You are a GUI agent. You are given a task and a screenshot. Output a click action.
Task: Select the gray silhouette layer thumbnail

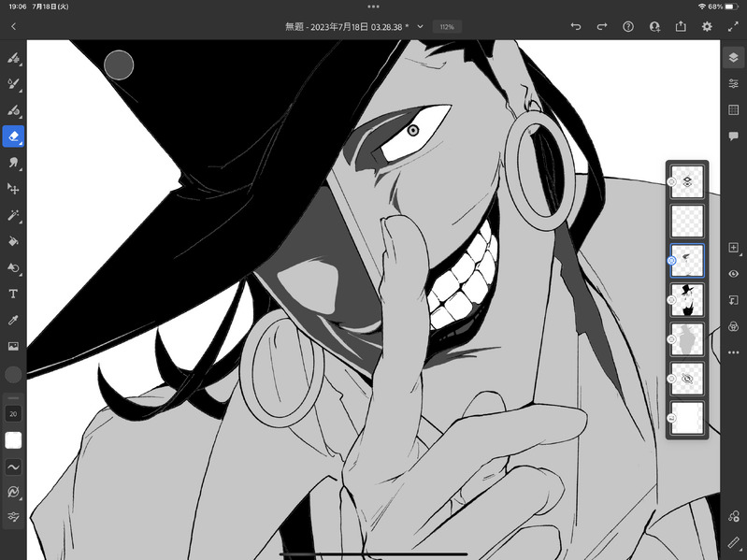pyautogui.click(x=687, y=339)
